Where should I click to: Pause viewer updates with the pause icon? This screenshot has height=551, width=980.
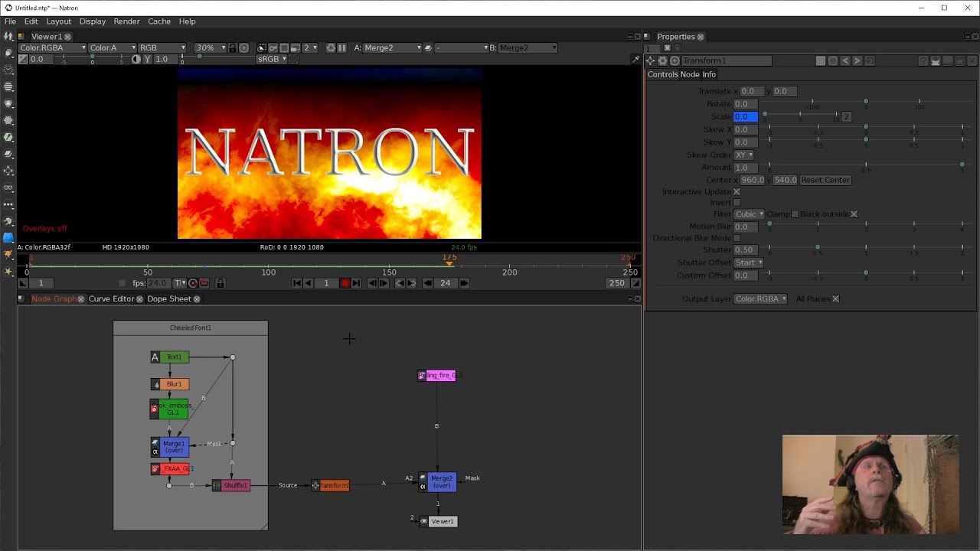click(342, 47)
